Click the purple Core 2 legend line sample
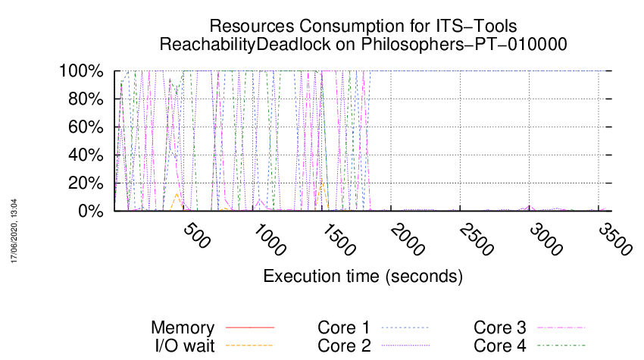644x360 pixels. coord(405,346)
